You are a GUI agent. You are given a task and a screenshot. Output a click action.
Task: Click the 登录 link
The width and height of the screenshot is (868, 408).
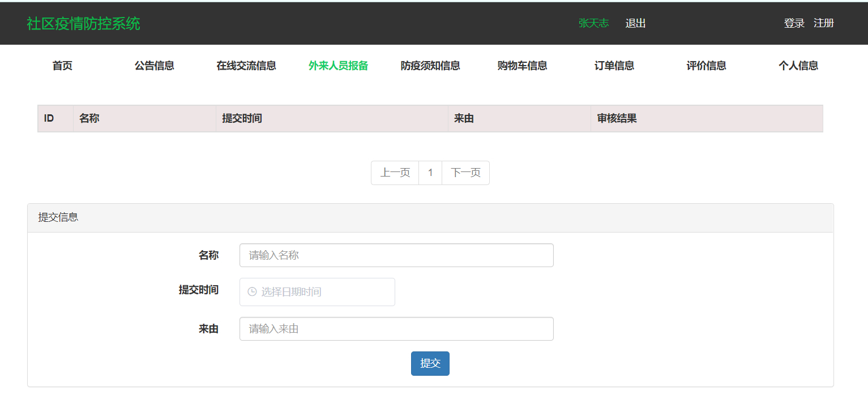pyautogui.click(x=794, y=23)
